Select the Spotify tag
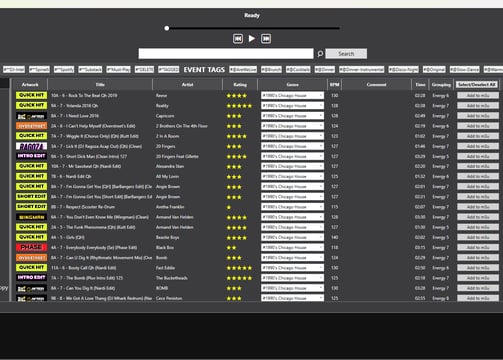 64,69
